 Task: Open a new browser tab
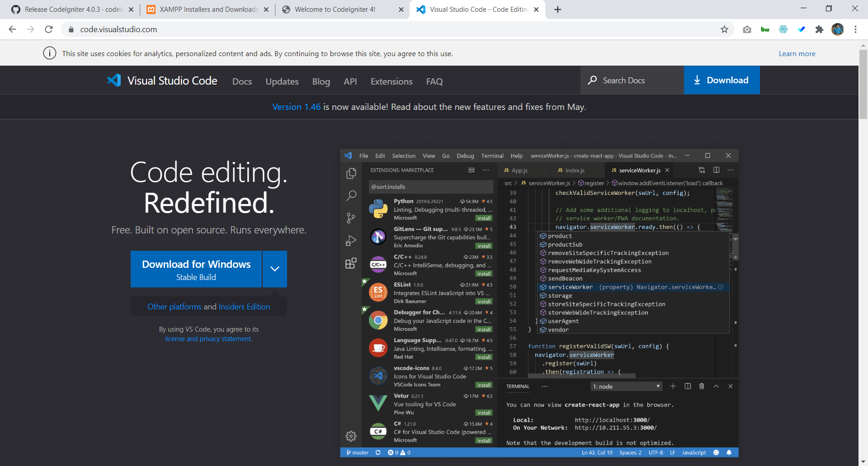pos(558,10)
